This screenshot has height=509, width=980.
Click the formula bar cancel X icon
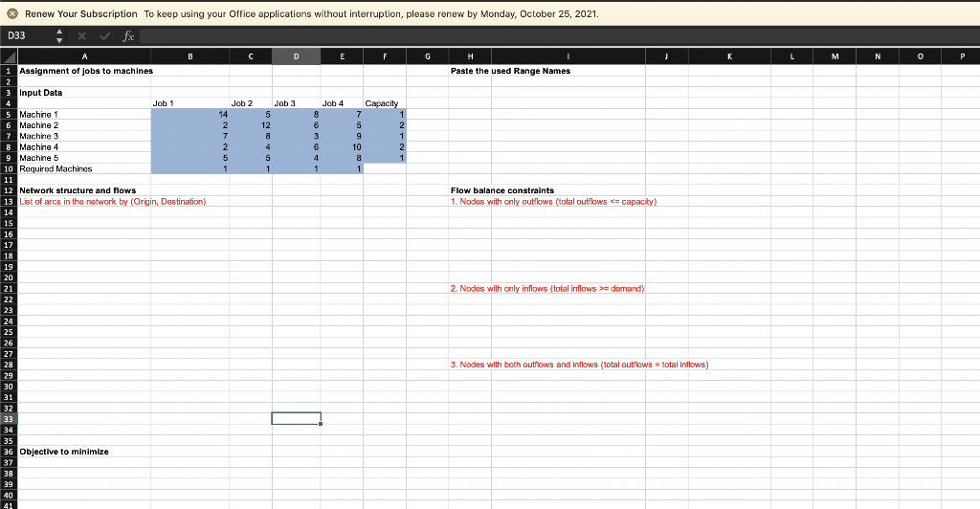82,36
